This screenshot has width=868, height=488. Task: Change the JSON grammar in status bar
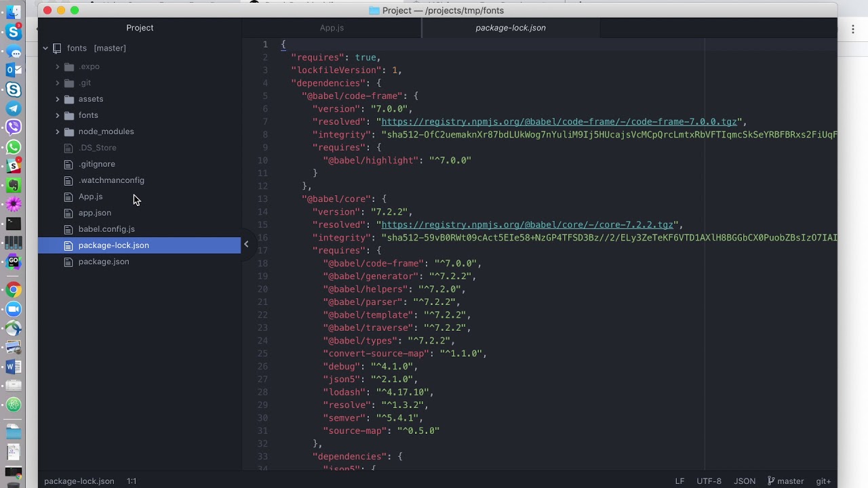click(745, 481)
